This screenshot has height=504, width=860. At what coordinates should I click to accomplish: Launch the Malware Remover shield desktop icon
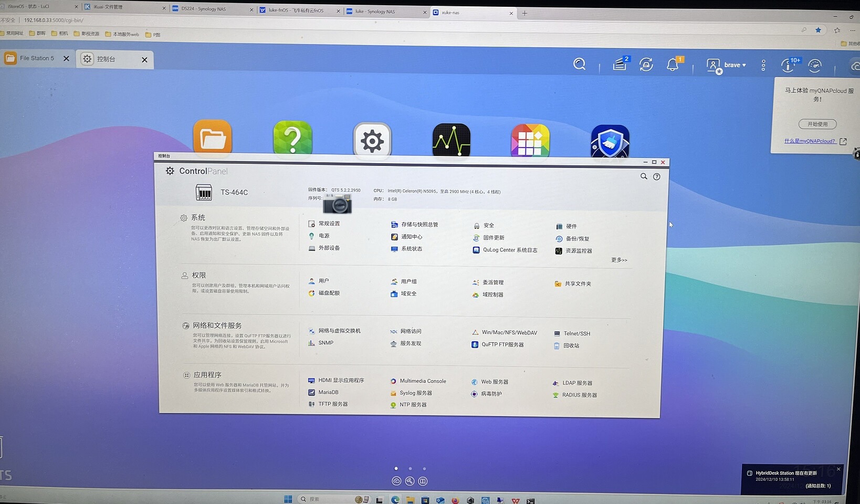(610, 142)
